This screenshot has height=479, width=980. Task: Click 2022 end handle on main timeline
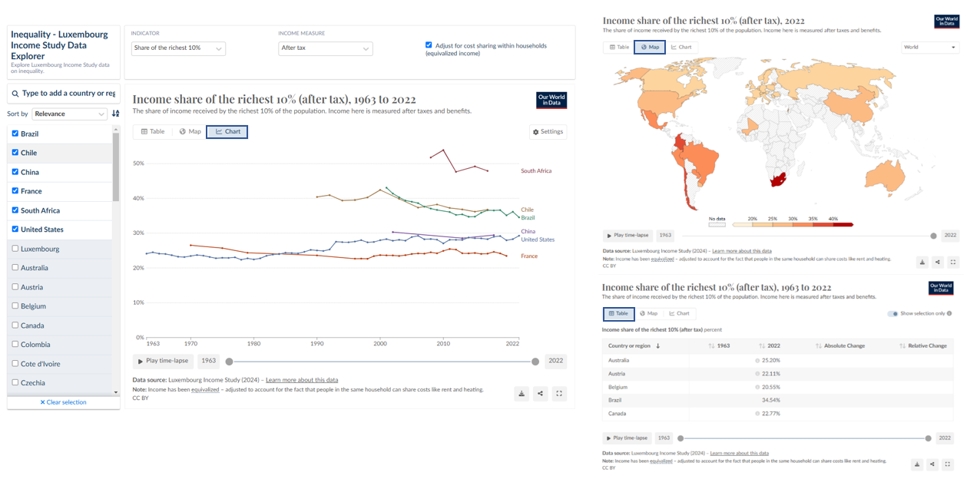pyautogui.click(x=535, y=362)
